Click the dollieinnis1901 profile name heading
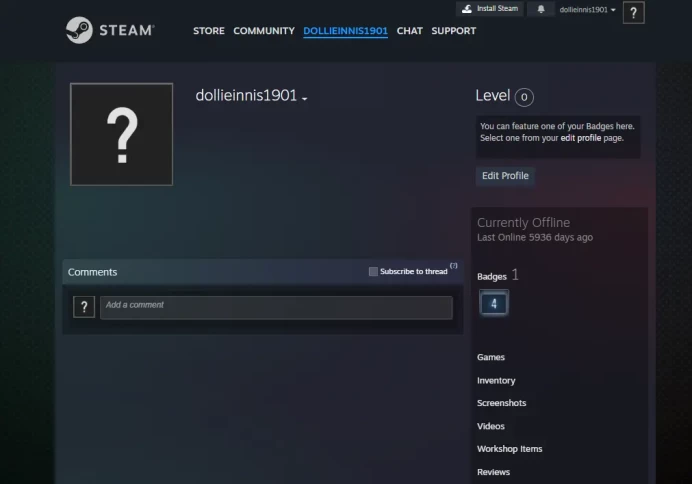Image resolution: width=692 pixels, height=484 pixels. point(246,95)
